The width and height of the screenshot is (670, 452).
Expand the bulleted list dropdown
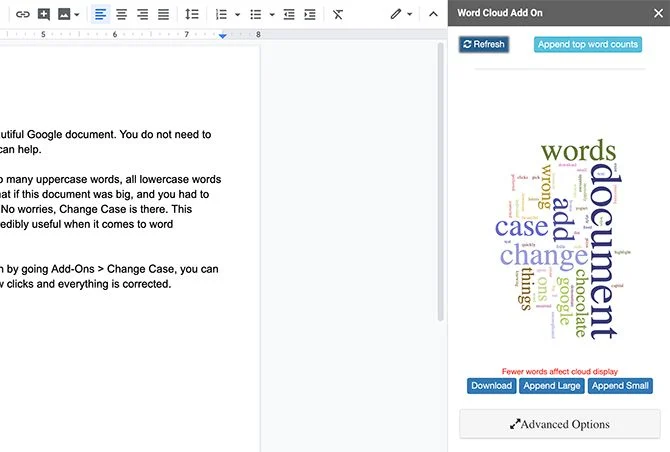click(272, 15)
